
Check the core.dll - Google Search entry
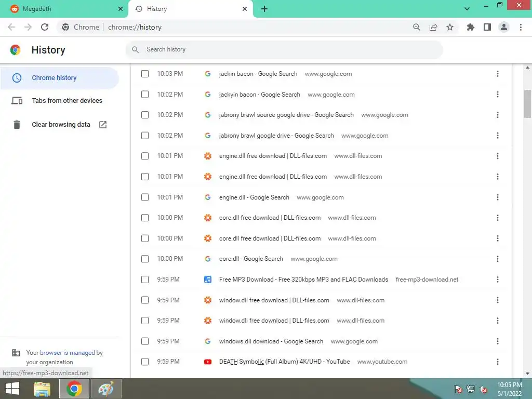coord(145,259)
